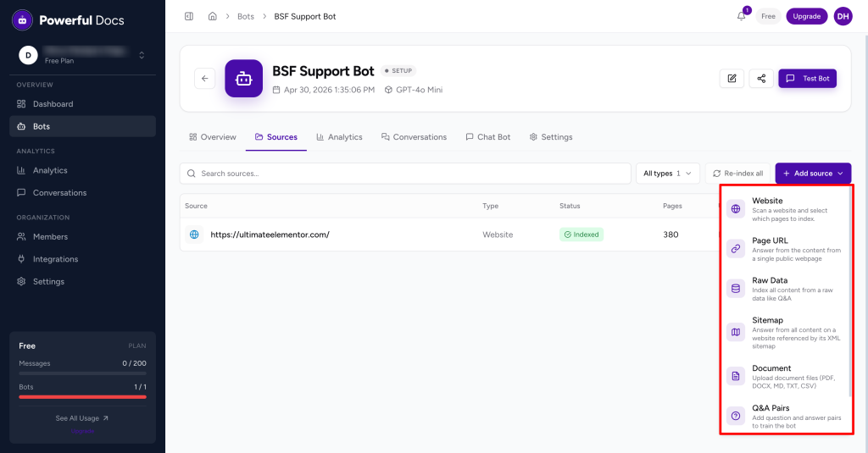The image size is (868, 453).
Task: Click the Upgrade button
Action: tap(807, 16)
